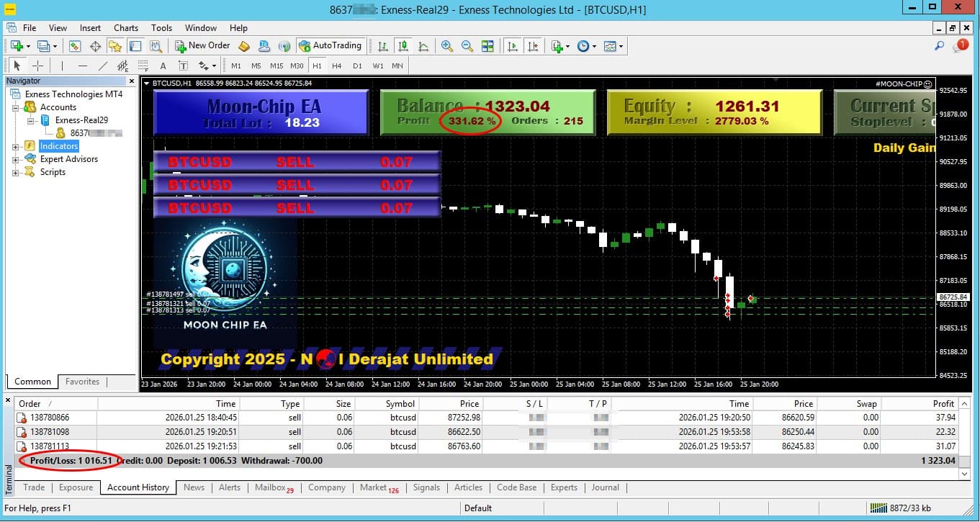Zoom out of the chart
Screen dimensions: 980x522
pyautogui.click(x=467, y=45)
